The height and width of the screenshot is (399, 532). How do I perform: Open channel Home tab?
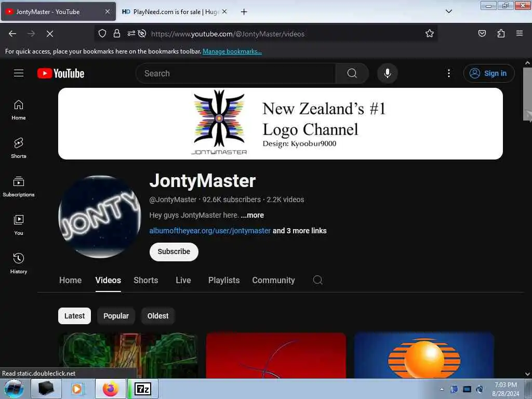(71, 280)
